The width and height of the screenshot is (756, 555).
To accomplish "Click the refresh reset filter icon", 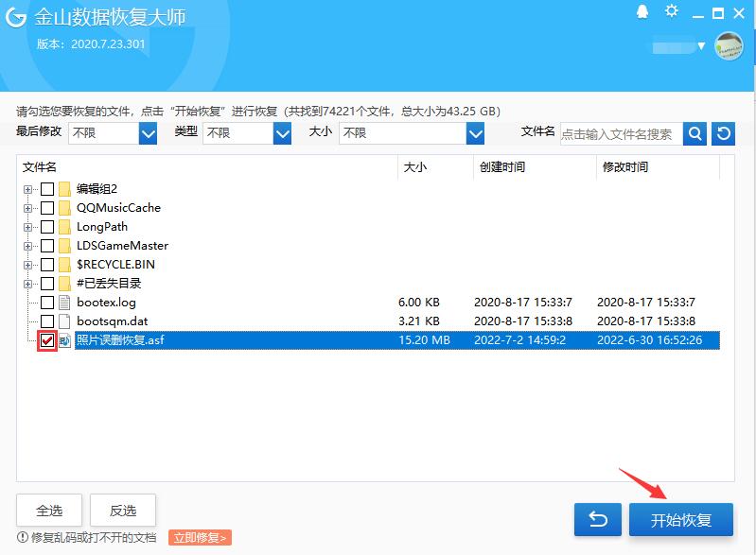I will coord(723,133).
